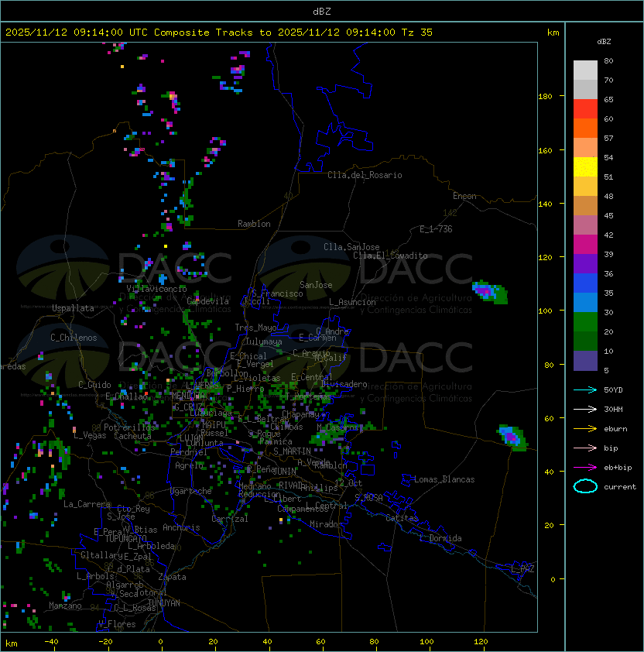Click the 'Clla.del_Rosario' map label

[x=365, y=175]
